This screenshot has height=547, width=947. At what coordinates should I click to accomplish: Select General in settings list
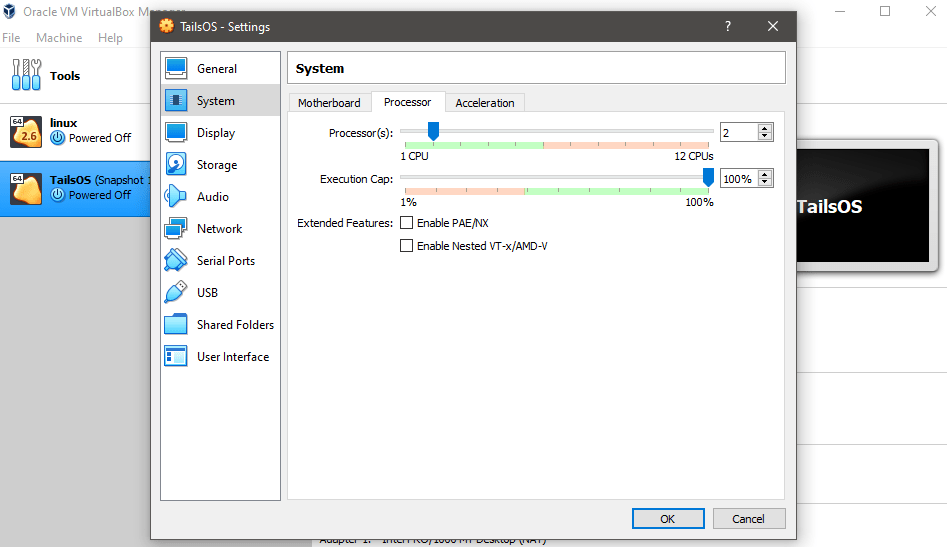pos(220,68)
